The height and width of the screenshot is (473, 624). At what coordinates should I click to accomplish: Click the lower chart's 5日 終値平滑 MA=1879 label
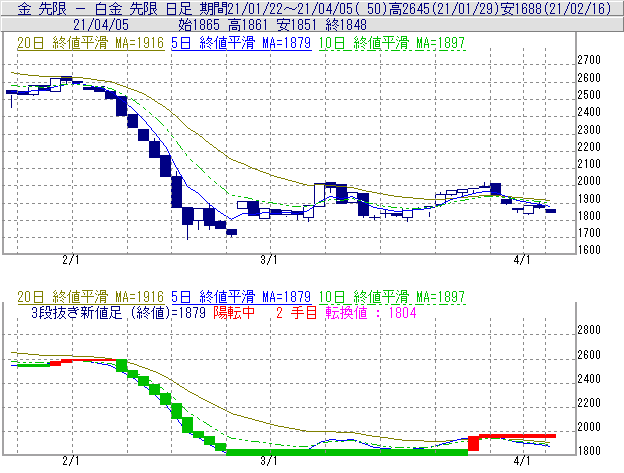pos(241,297)
